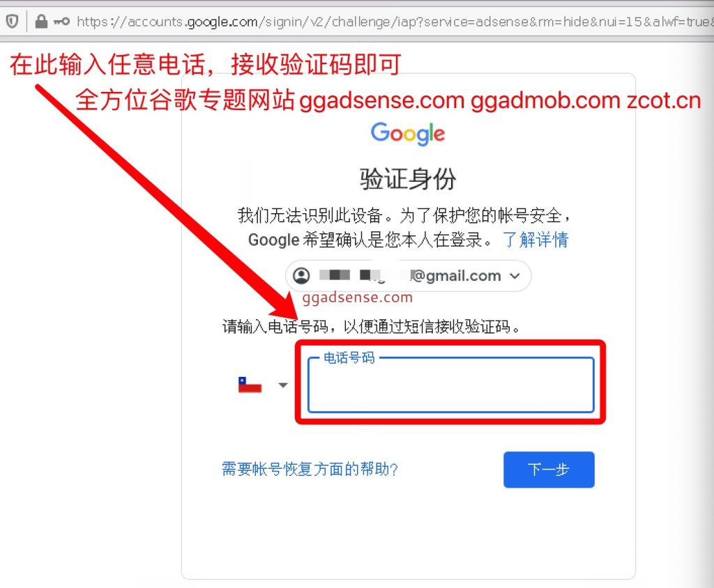Screen dimensions: 714x588
Task: Click the account avatar icon
Action: coord(301,276)
